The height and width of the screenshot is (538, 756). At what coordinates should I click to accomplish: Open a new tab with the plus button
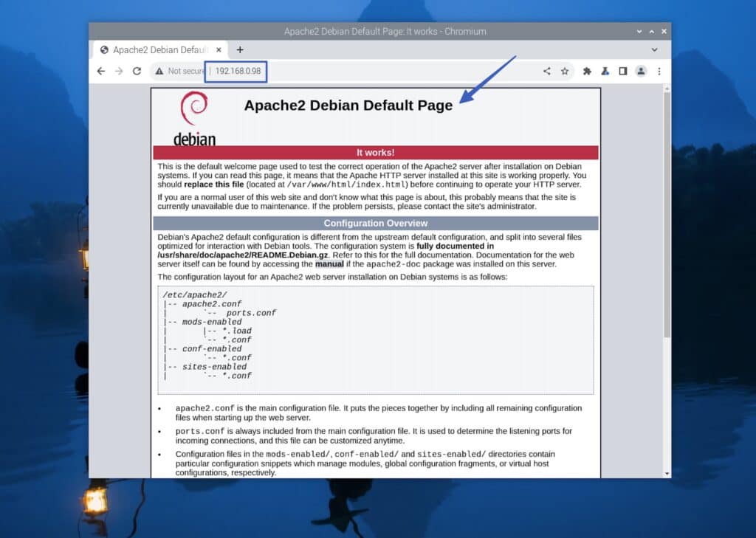point(240,49)
